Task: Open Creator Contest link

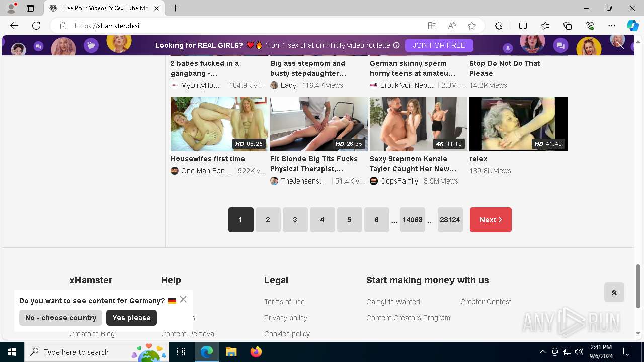Action: 486,302
